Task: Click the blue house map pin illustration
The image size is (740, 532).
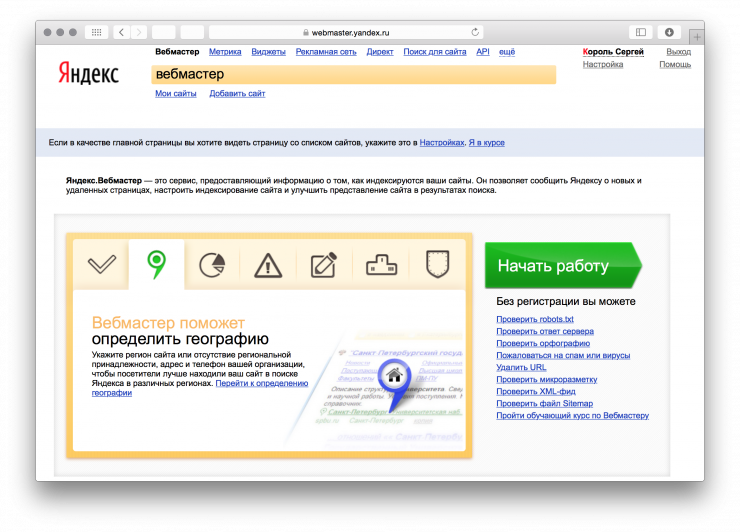Action: point(395,382)
